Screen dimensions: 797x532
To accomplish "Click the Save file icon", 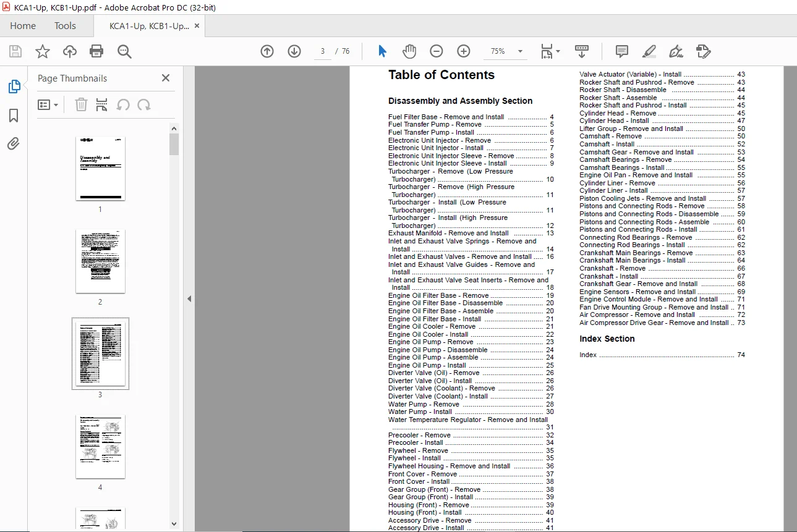I will (15, 51).
